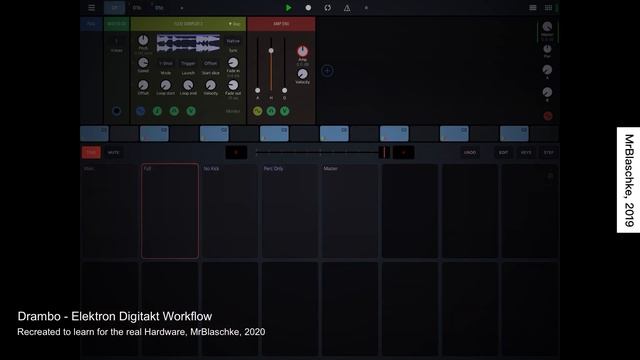Screen dimensions: 640x360
Task: Click the Loop start knob
Action: tap(165, 85)
